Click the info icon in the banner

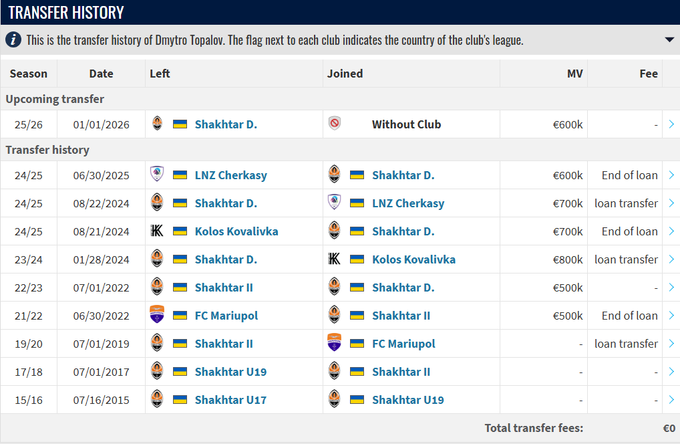pyautogui.click(x=13, y=40)
